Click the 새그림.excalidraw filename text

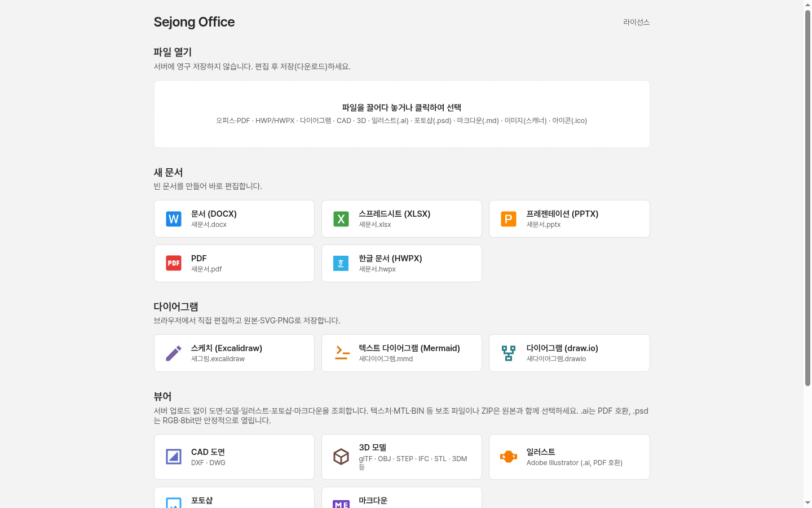(x=218, y=359)
